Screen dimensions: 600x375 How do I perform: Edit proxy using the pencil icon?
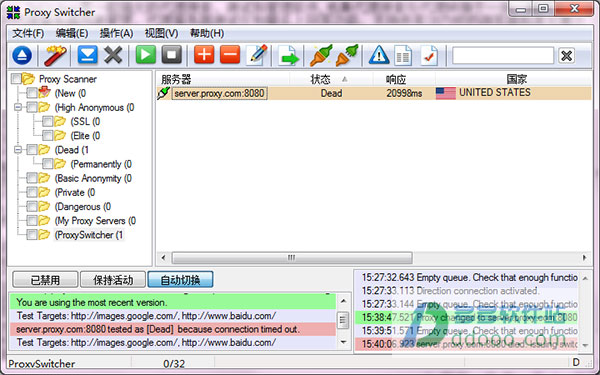(258, 55)
